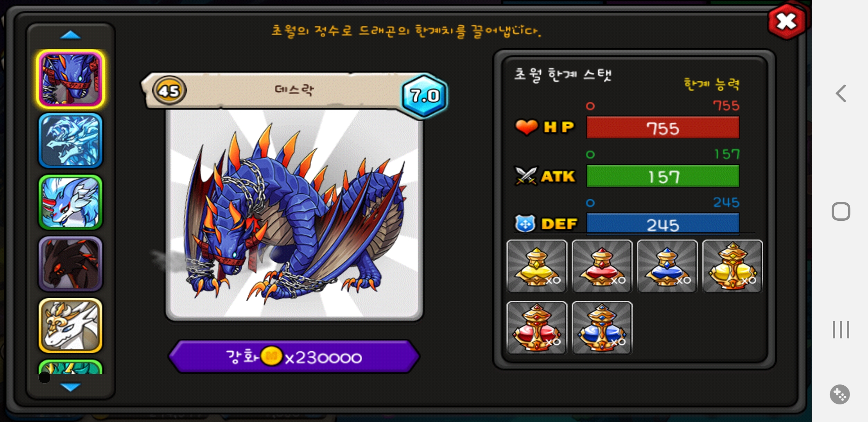The height and width of the screenshot is (422, 868).
Task: Choose the black lava dragon portrait
Action: (x=70, y=264)
